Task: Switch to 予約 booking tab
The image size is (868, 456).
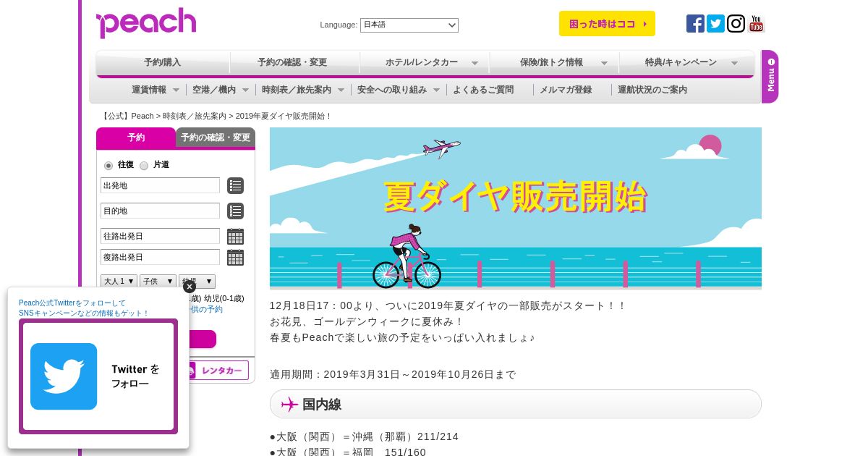Action: coord(136,138)
